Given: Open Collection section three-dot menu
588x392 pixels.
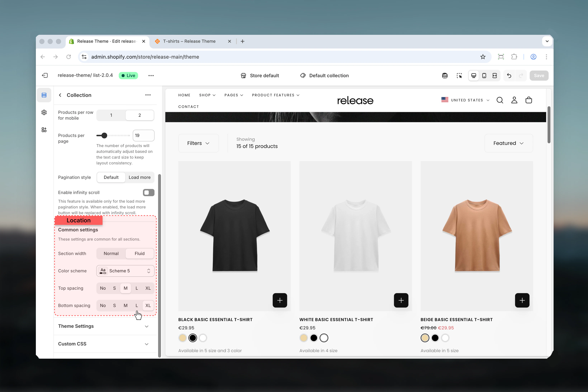Looking at the screenshot, I should 148,95.
